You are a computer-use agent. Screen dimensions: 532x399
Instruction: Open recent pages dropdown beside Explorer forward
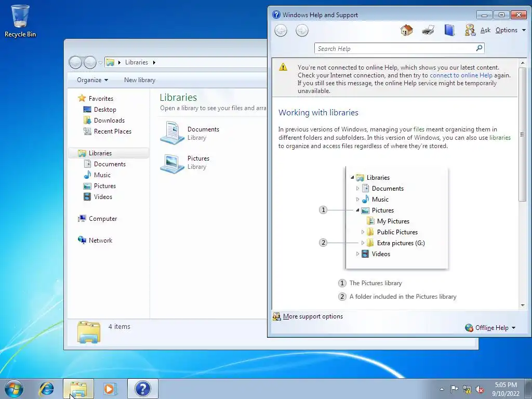point(100,63)
